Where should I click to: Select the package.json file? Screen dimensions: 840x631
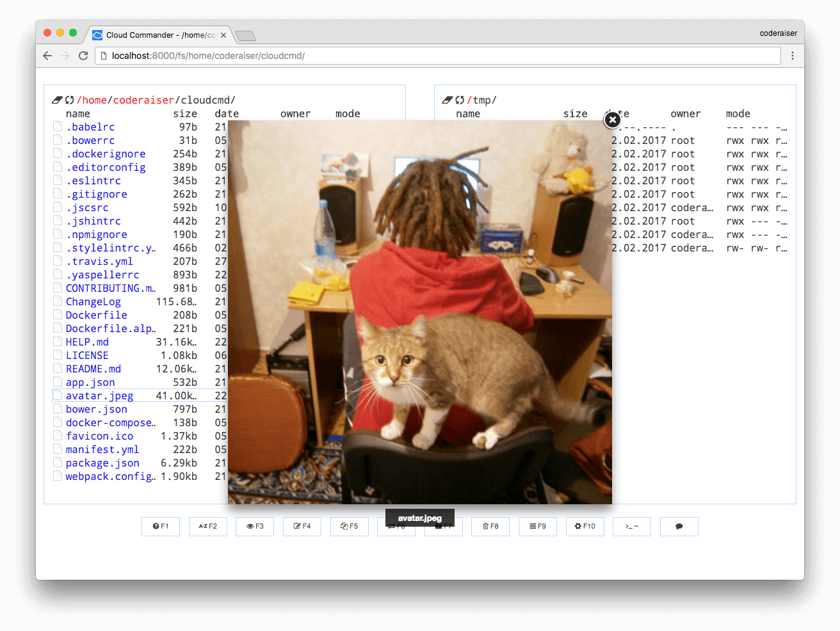[102, 463]
